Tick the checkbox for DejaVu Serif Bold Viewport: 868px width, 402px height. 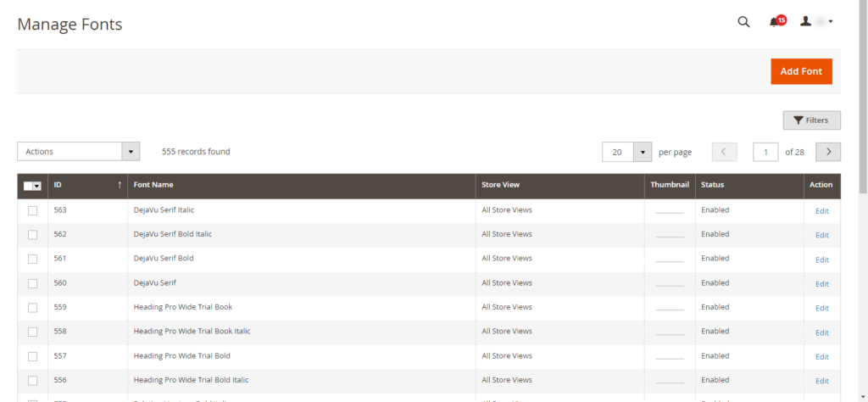[33, 259]
